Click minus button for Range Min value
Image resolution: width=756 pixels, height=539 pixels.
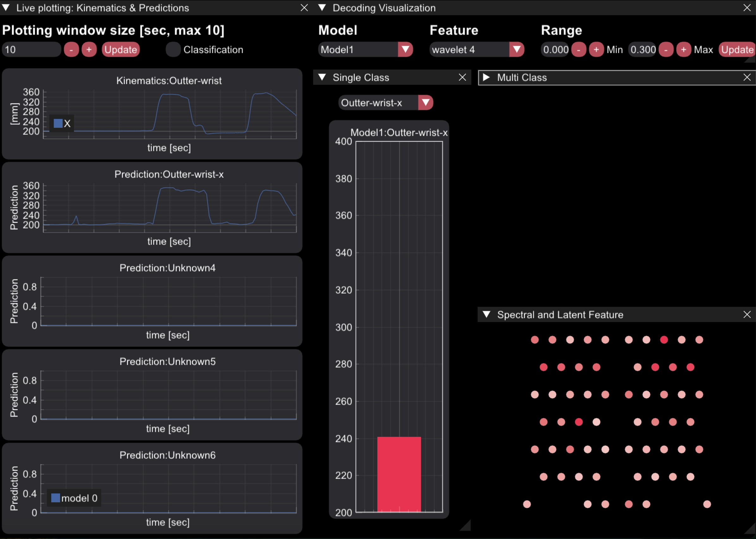(579, 50)
